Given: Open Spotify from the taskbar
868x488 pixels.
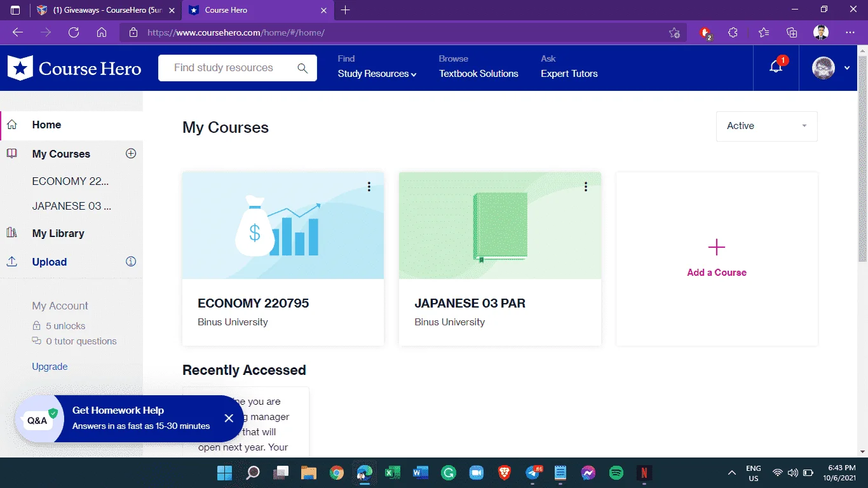Looking at the screenshot, I should point(616,473).
